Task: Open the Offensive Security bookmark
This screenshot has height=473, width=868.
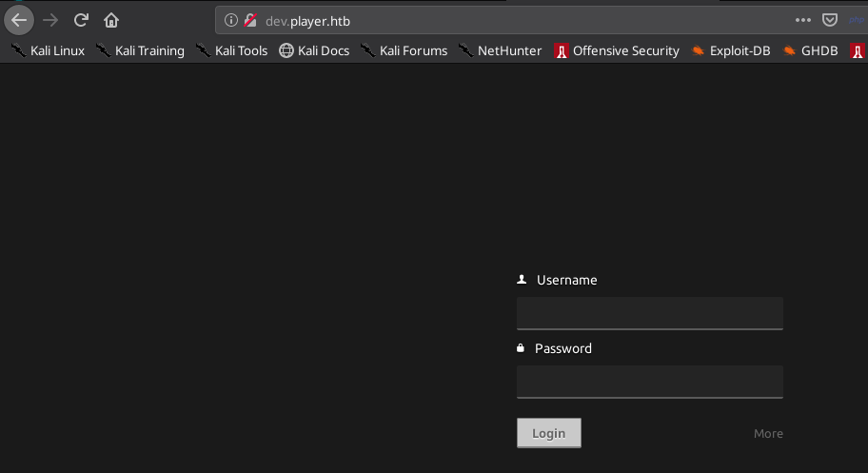Action: (x=617, y=50)
